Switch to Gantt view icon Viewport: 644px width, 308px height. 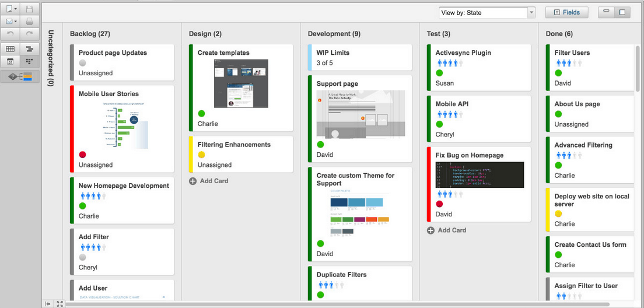[x=30, y=49]
